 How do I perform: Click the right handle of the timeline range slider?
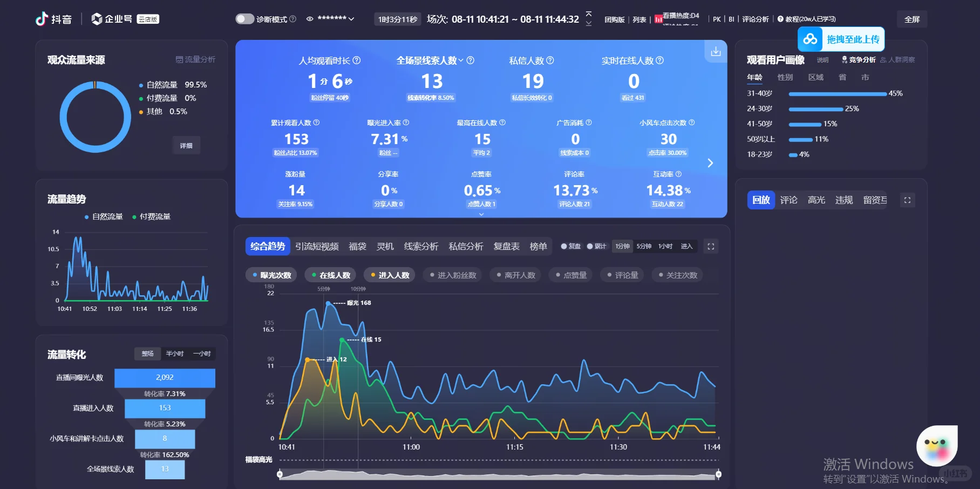click(718, 474)
